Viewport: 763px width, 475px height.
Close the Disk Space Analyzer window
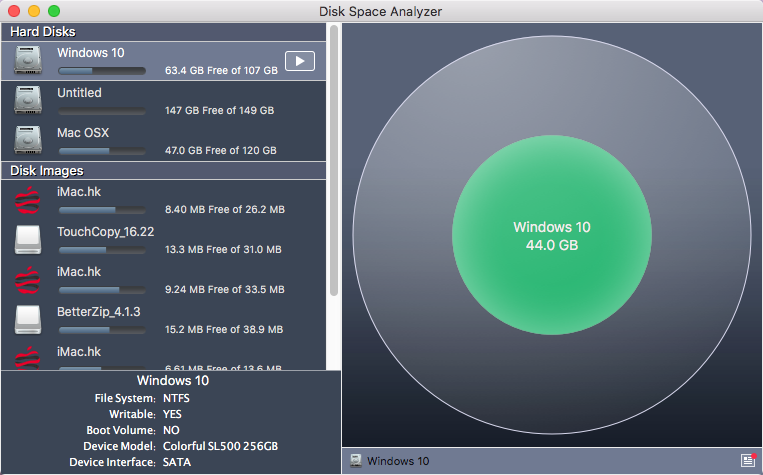(x=14, y=11)
